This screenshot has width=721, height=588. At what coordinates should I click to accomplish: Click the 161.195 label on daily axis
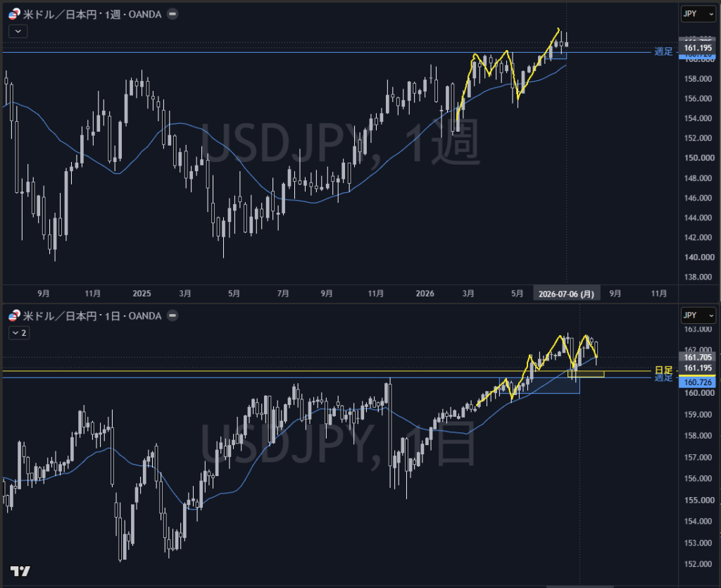pos(698,368)
